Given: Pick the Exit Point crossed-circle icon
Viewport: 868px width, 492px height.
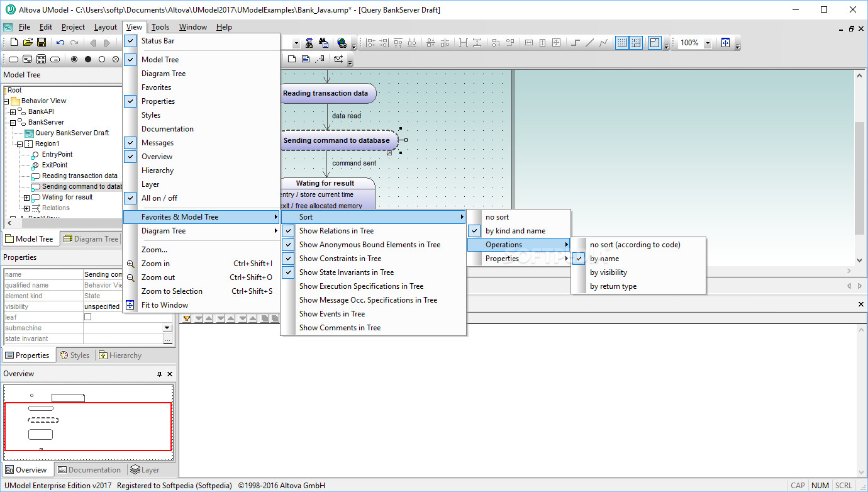Looking at the screenshot, I should click(x=116, y=59).
